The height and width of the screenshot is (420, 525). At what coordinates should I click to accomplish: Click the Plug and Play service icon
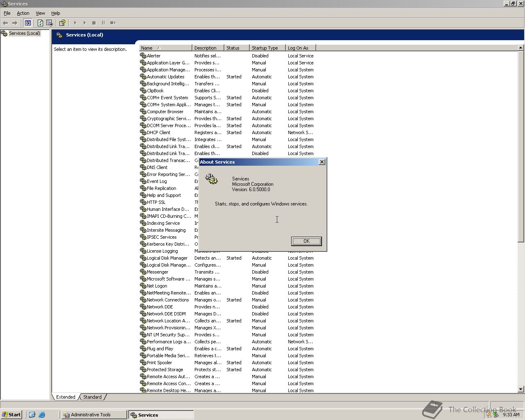click(x=143, y=348)
